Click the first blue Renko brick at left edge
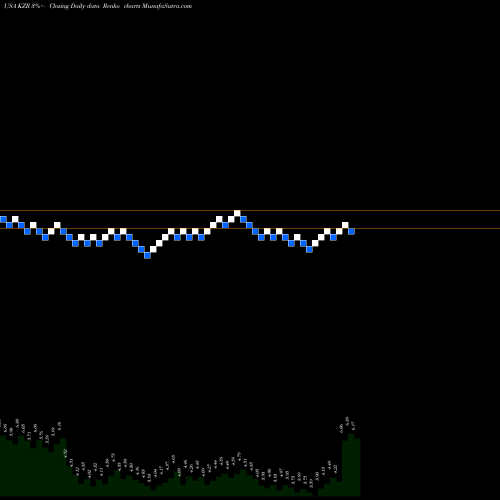Image resolution: width=500 pixels, height=500 pixels. pyautogui.click(x=3, y=219)
